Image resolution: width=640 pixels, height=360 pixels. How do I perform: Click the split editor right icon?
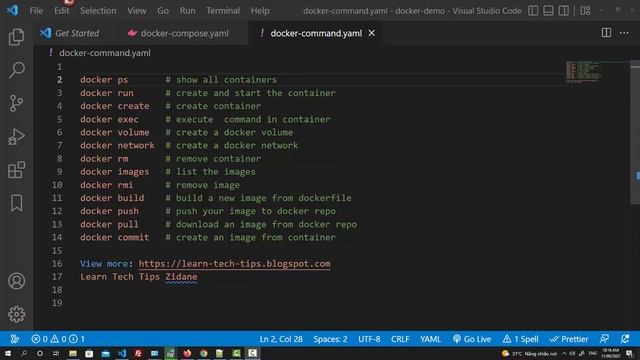(x=606, y=33)
